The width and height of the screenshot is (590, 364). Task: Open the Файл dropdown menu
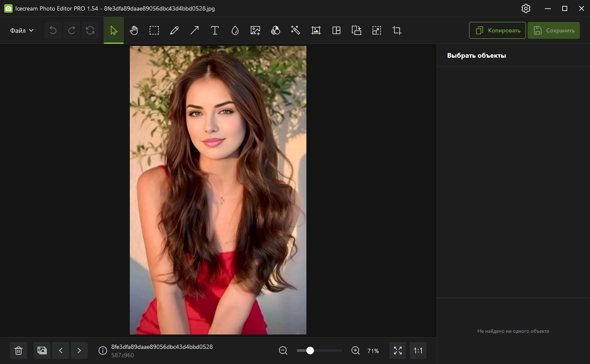click(x=22, y=30)
